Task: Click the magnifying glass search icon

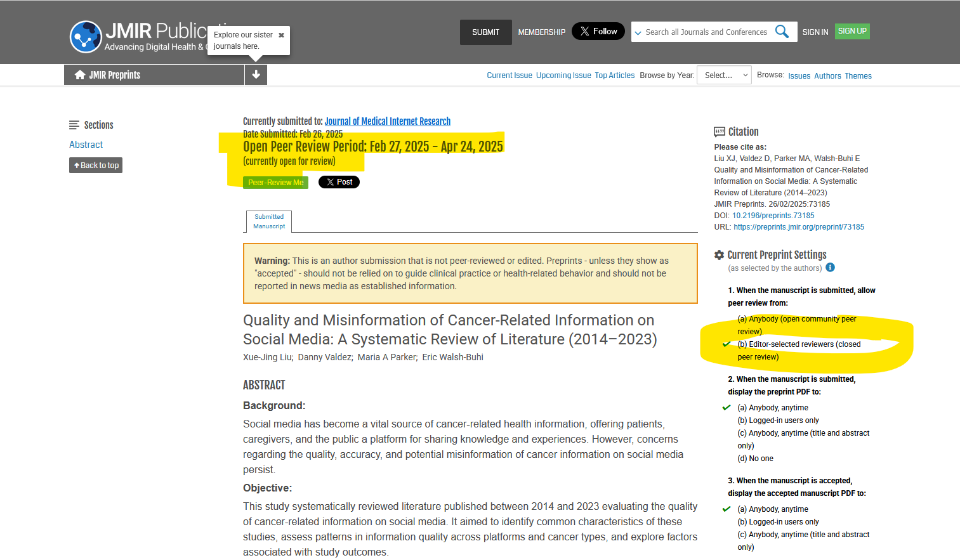Action: click(x=782, y=32)
